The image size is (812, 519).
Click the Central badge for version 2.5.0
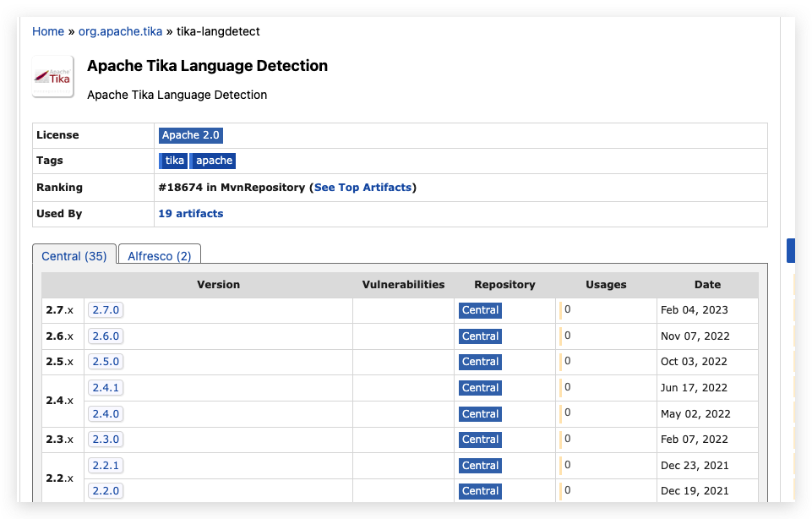(x=480, y=362)
